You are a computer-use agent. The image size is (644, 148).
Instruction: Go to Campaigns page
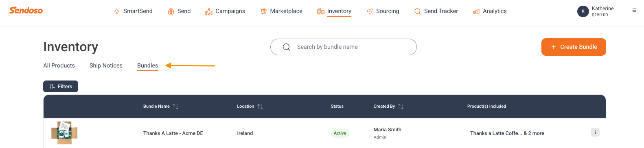(x=230, y=11)
